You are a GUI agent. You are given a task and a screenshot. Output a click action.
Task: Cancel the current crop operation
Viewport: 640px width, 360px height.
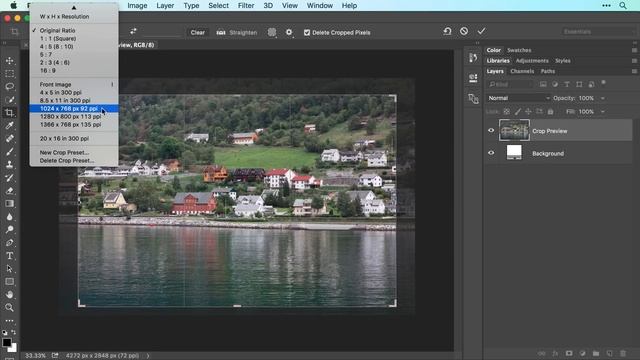point(464,31)
